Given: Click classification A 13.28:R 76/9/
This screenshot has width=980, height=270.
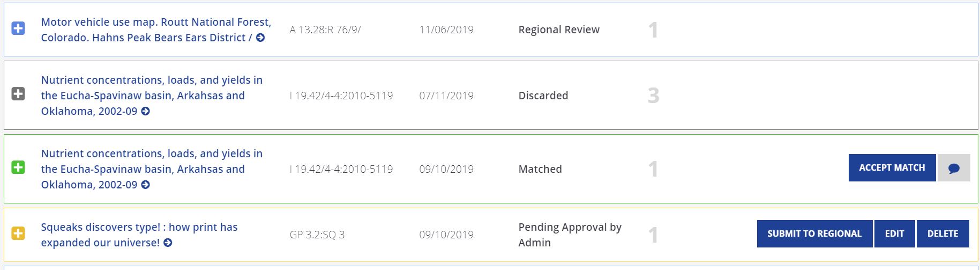Looking at the screenshot, I should (325, 30).
